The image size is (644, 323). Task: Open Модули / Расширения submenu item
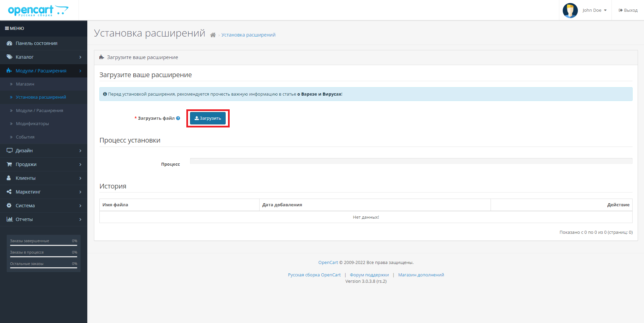44,111
